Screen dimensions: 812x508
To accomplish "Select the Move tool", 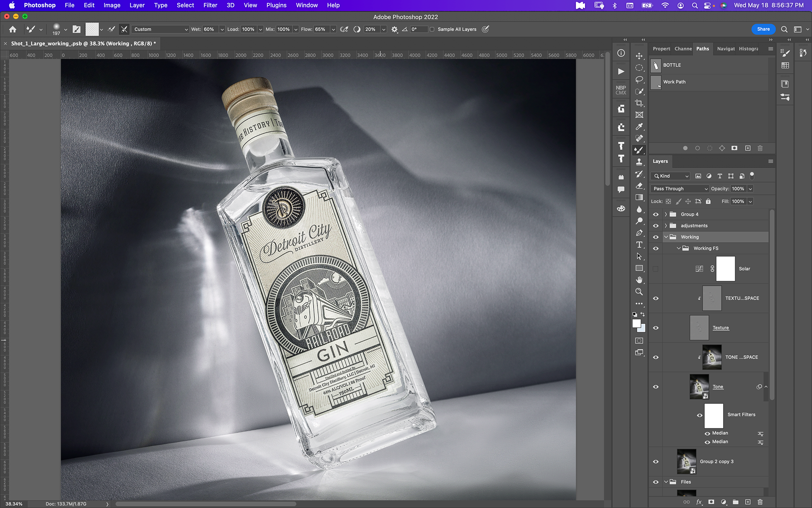I will tap(639, 56).
